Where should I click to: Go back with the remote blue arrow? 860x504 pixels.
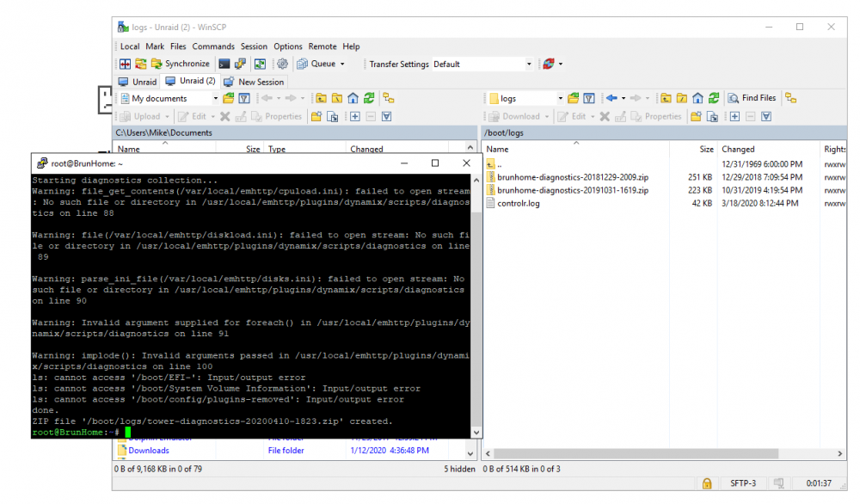coord(611,98)
